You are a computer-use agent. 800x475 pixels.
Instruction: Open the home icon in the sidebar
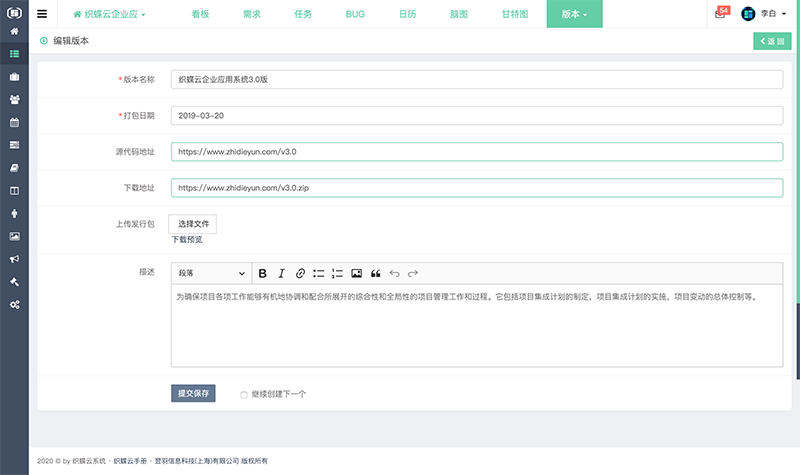pyautogui.click(x=14, y=32)
